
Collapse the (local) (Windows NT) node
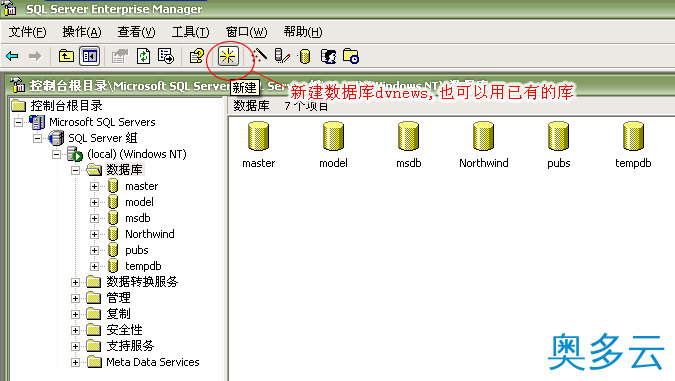click(x=56, y=154)
